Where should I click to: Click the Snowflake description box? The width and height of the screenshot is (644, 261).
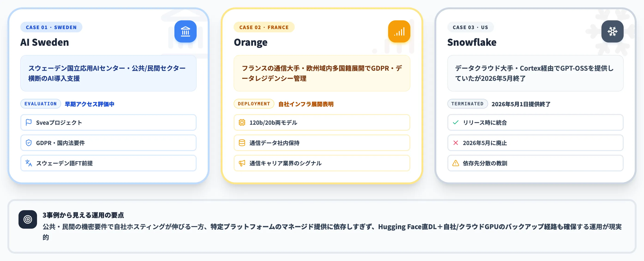pyautogui.click(x=536, y=73)
